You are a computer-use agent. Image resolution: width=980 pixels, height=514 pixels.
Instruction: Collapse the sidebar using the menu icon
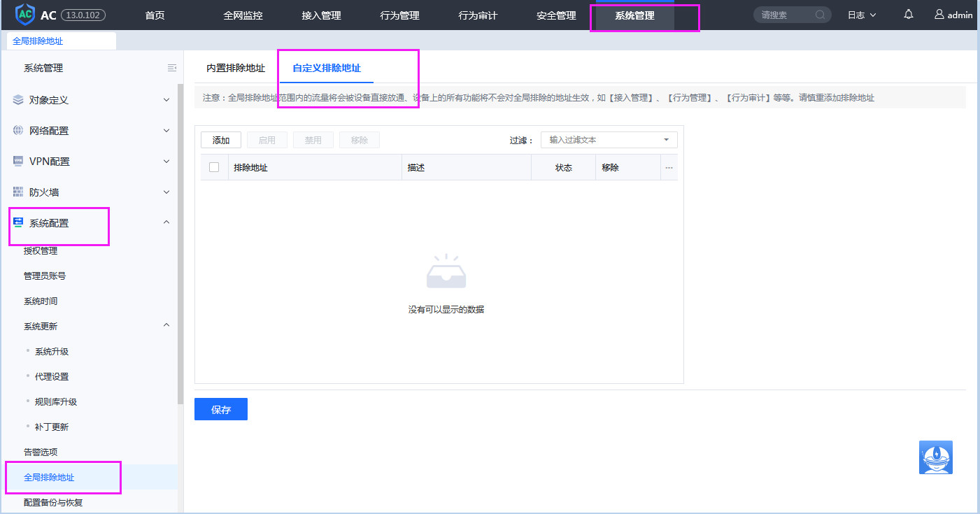click(172, 68)
